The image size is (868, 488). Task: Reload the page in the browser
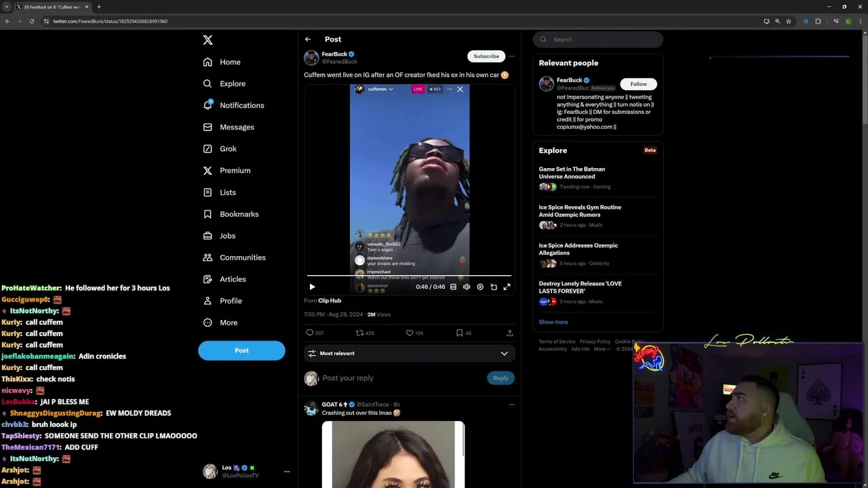(31, 21)
